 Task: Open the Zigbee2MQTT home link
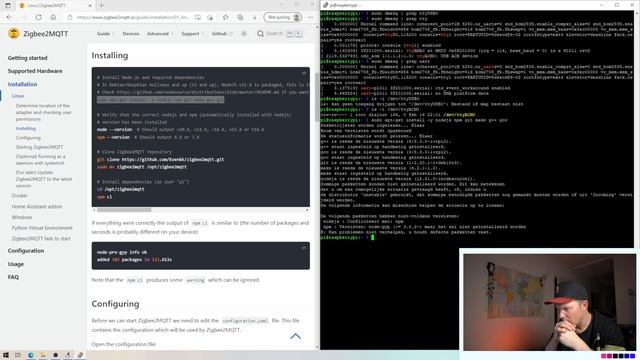(x=46, y=34)
